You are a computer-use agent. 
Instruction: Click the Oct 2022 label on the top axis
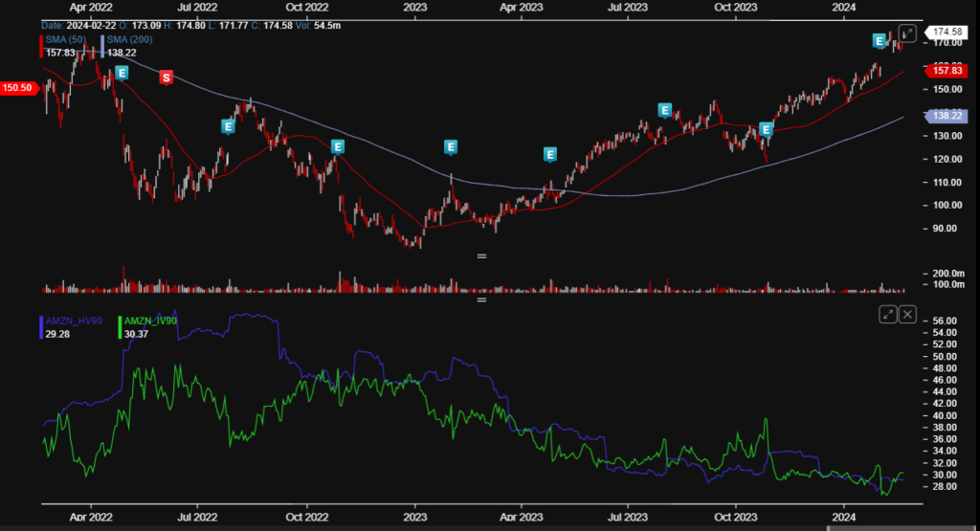click(307, 8)
